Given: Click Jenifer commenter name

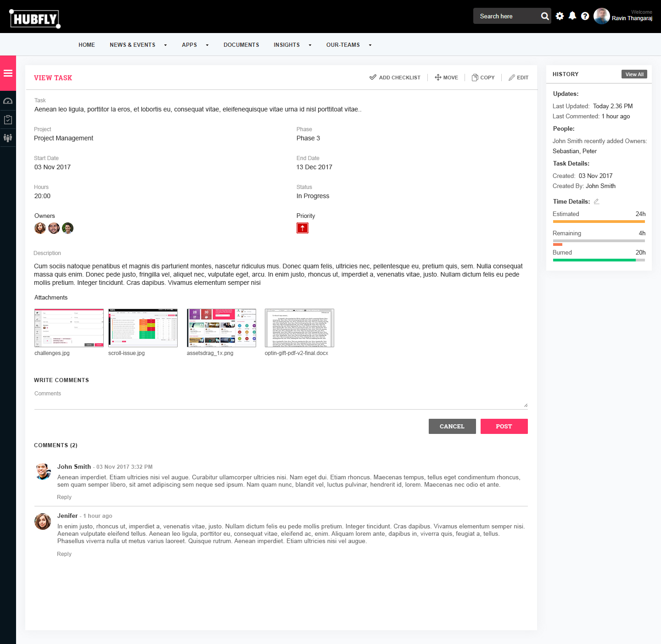Looking at the screenshot, I should click(67, 516).
